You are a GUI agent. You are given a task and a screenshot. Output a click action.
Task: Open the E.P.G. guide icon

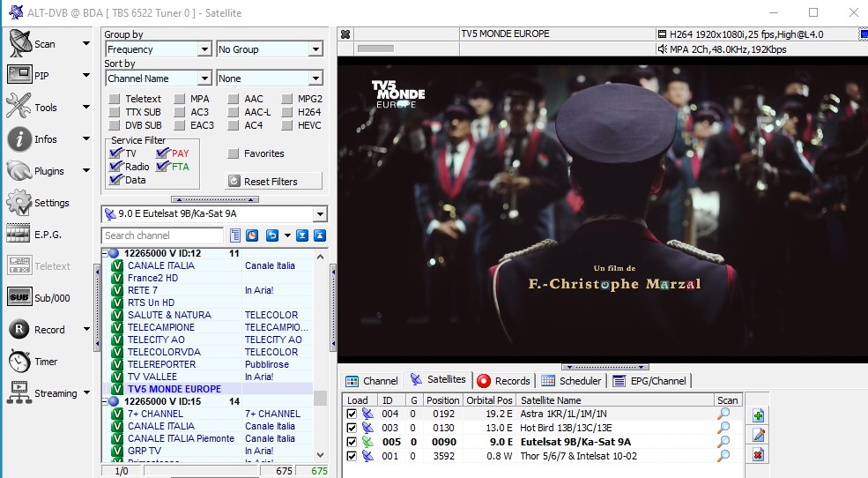point(19,234)
